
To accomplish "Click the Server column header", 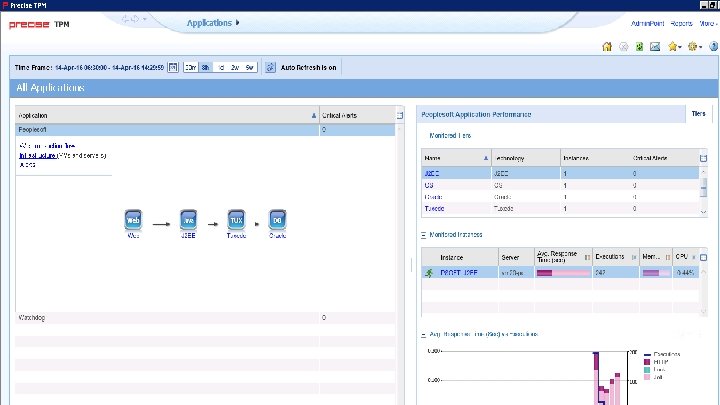I will 516,258.
